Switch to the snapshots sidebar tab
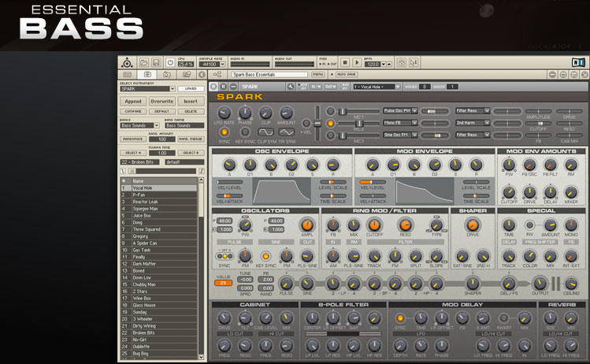The image size is (590, 364). point(147,75)
